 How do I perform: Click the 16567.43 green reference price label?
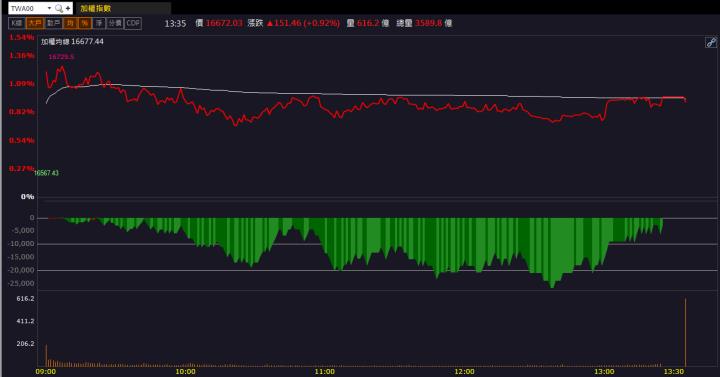[47, 173]
